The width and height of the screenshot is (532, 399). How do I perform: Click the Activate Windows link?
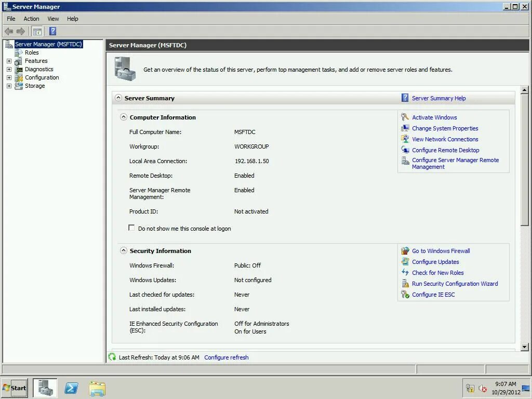434,117
